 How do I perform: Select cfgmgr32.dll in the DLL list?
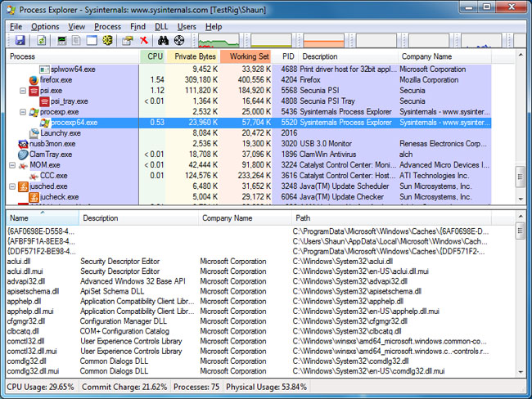pos(248,321)
